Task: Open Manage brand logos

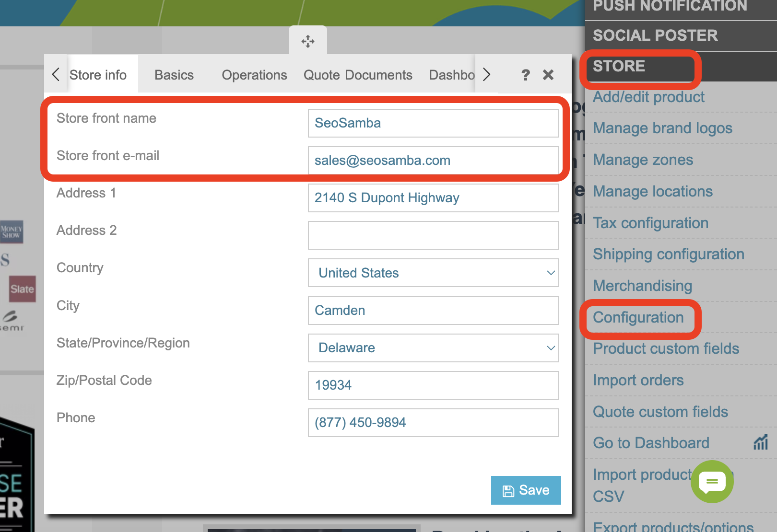Action: tap(662, 128)
